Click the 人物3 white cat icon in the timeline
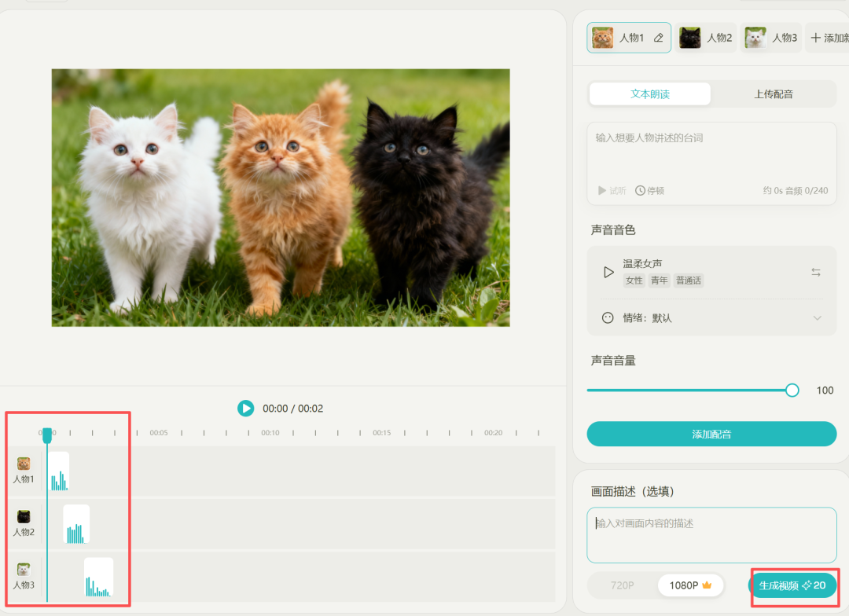Screen dimensions: 849x616 point(24,570)
